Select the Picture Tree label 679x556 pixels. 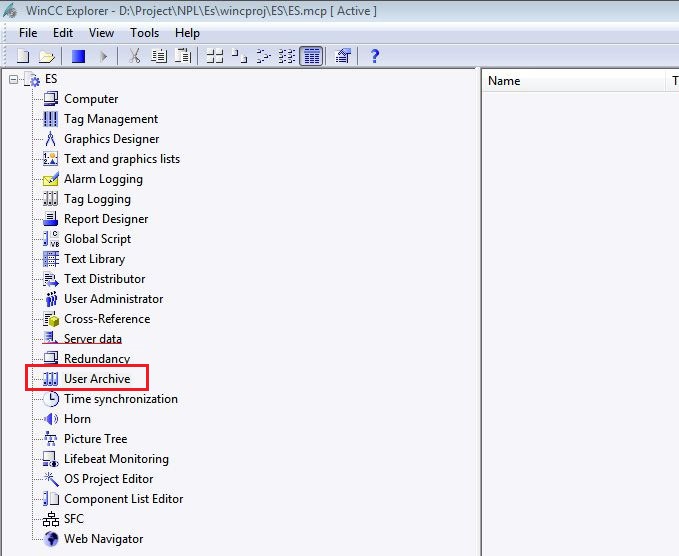[95, 439]
